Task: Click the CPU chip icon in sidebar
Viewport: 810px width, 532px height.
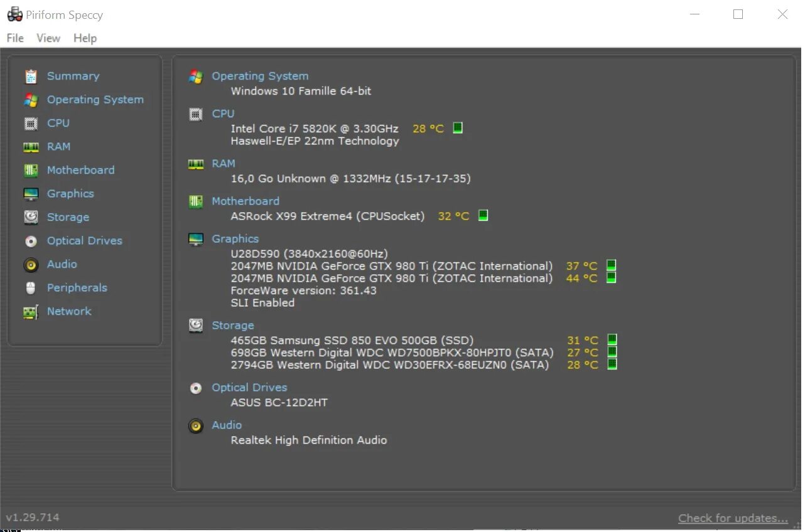Action: [x=31, y=124]
